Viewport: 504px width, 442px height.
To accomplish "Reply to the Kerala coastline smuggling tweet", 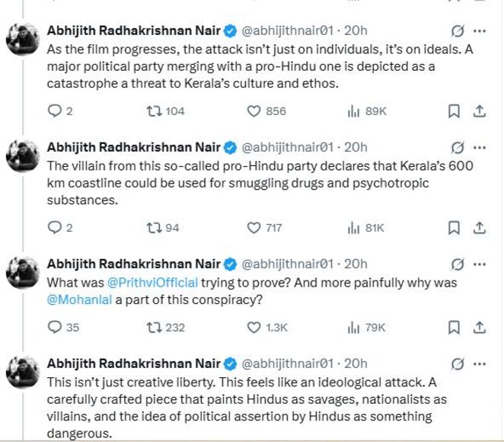I will pyautogui.click(x=54, y=228).
